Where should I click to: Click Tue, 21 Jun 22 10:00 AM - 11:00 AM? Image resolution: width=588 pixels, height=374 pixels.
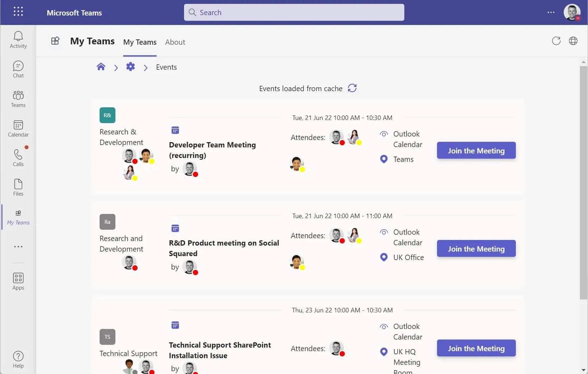click(342, 216)
